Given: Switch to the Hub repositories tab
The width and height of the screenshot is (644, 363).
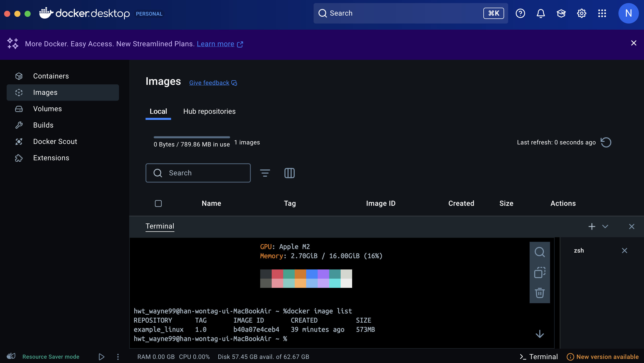Looking at the screenshot, I should (209, 111).
